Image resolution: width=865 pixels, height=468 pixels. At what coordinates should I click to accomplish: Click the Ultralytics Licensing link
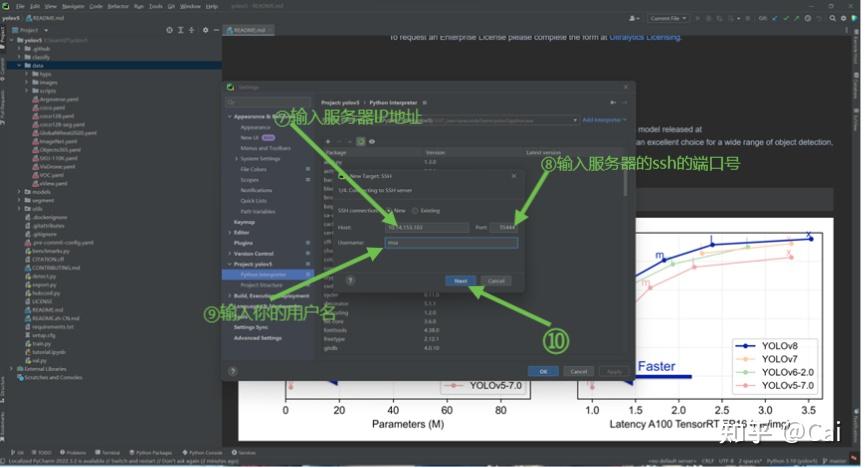(x=645, y=37)
